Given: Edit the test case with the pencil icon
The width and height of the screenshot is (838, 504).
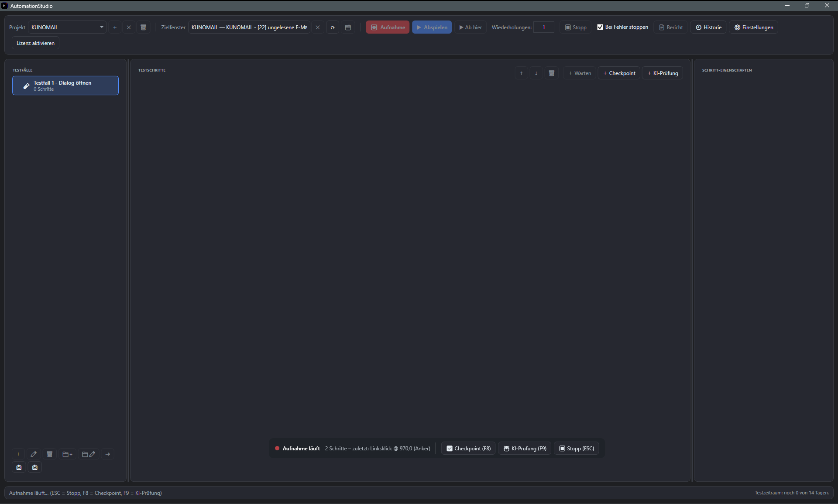Looking at the screenshot, I should click(x=34, y=454).
